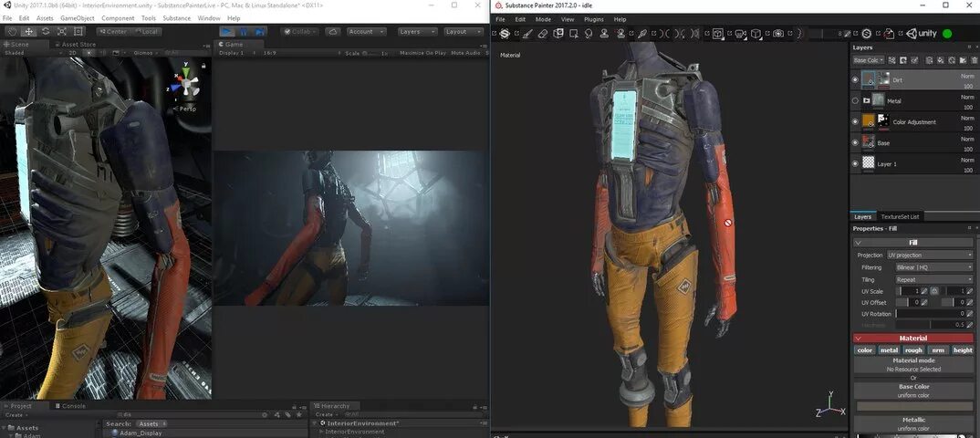The height and width of the screenshot is (438, 980).
Task: Select the Move tool in Unity toolbar
Action: tap(29, 31)
